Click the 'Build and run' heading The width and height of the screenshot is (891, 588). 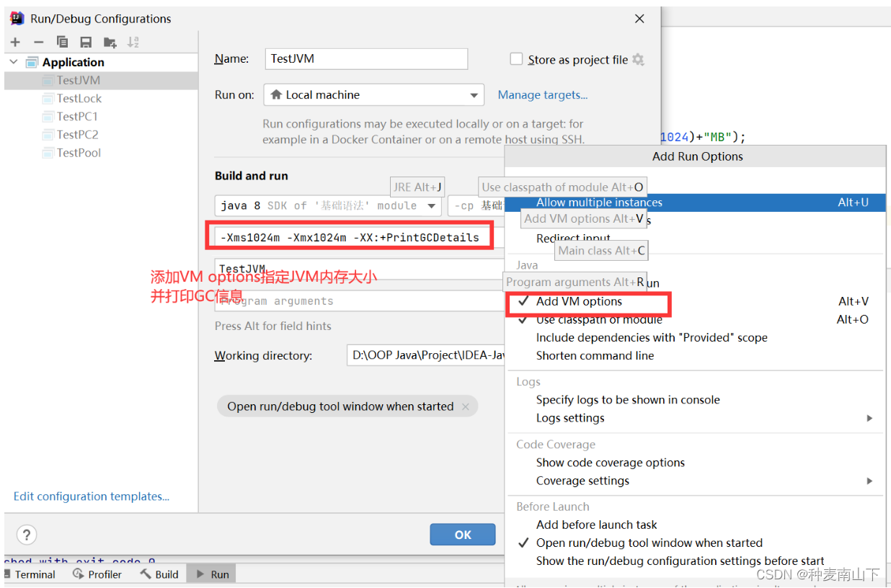tap(252, 176)
